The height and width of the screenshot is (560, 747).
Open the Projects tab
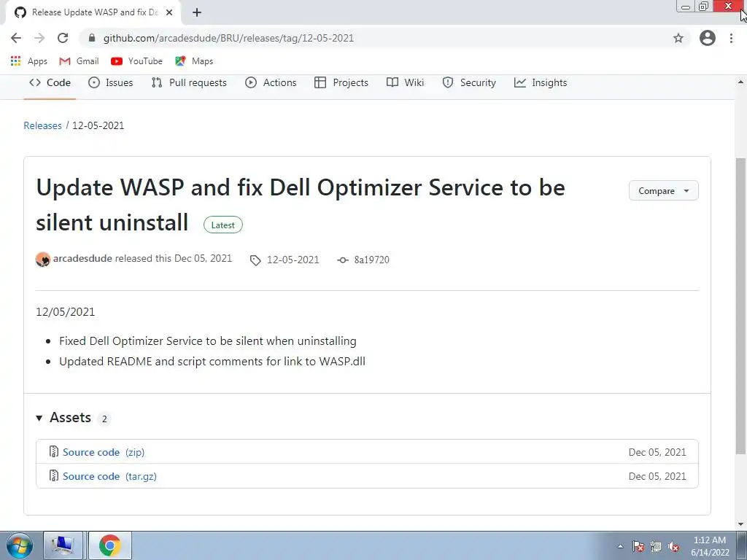[341, 83]
